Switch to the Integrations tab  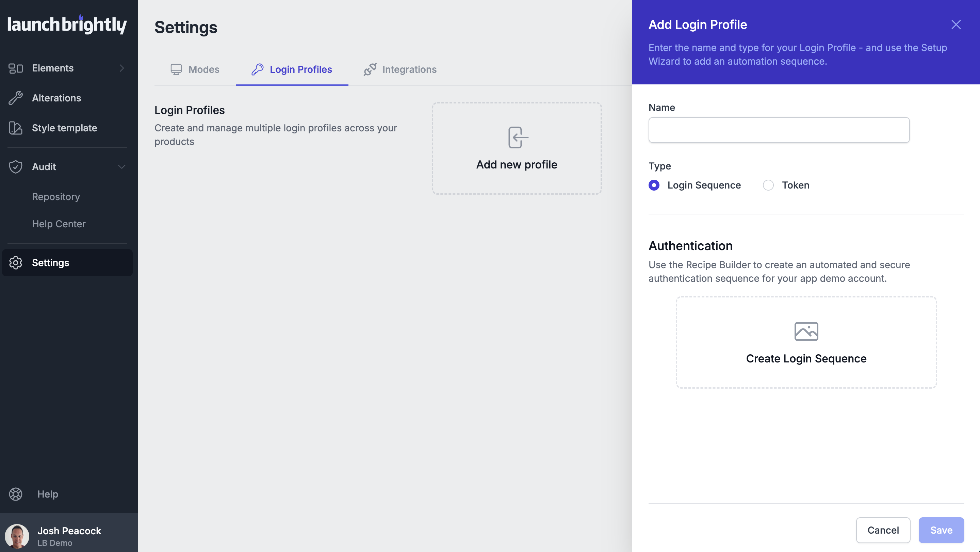coord(400,69)
